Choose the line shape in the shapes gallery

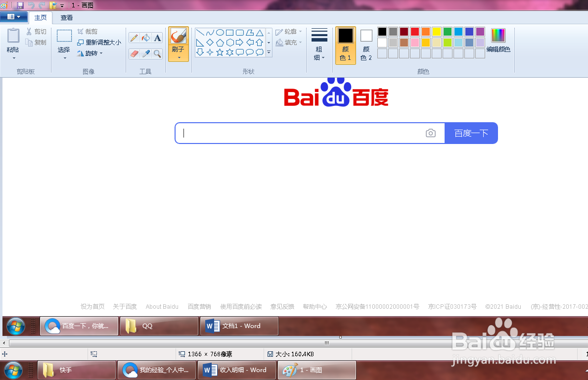click(x=200, y=33)
